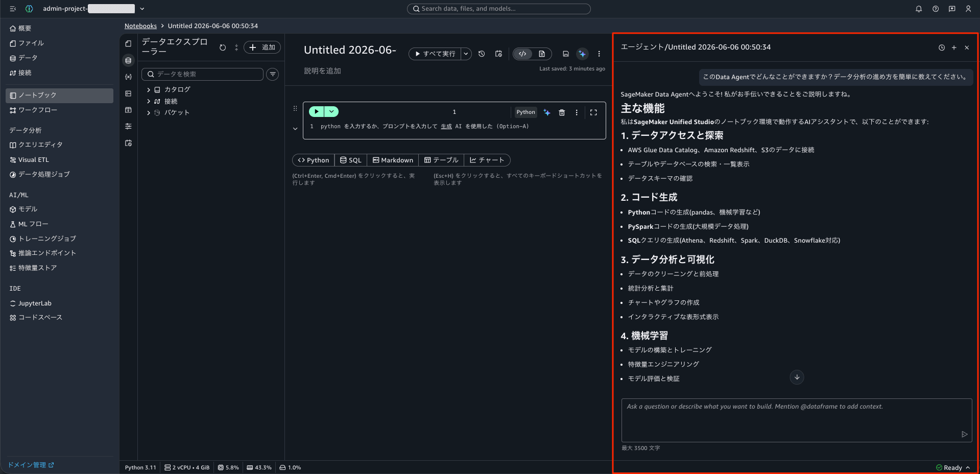The height and width of the screenshot is (474, 980).
Task: Switch to code view toggle
Action: (522, 54)
